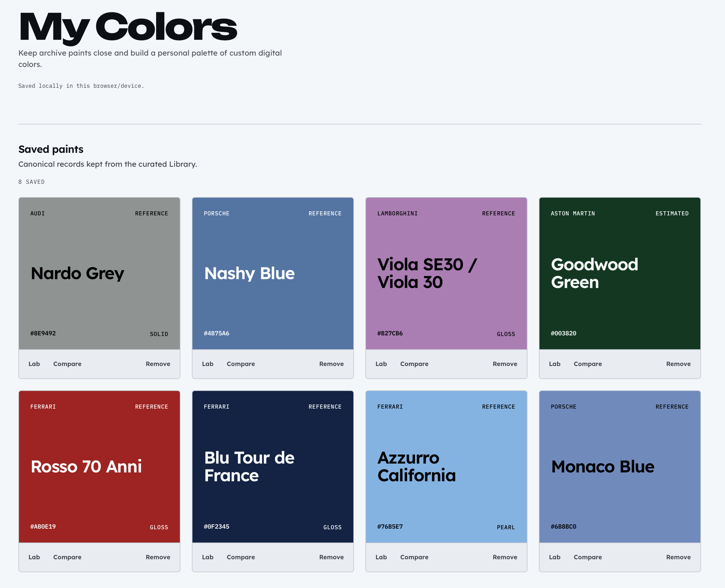Screen dimensions: 725x588
Task: Click the #0F2345 hex code
Action: click(x=216, y=527)
